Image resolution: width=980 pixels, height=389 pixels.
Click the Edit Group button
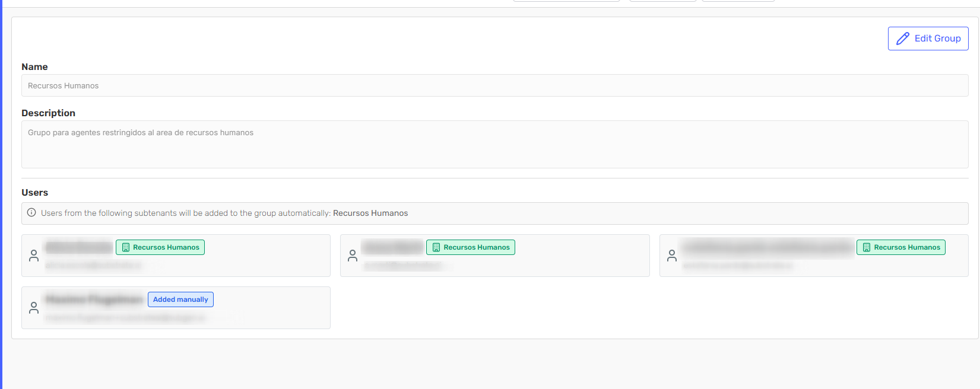tap(928, 39)
